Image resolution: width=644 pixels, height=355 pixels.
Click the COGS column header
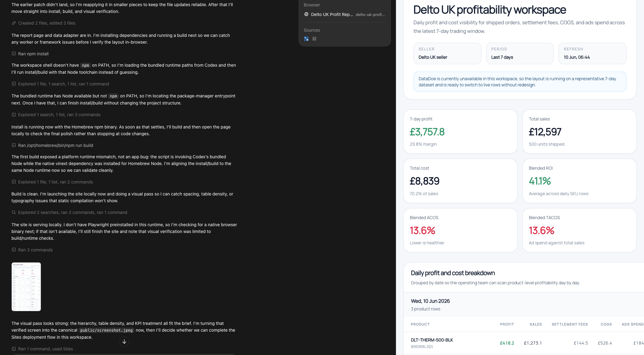pyautogui.click(x=606, y=324)
